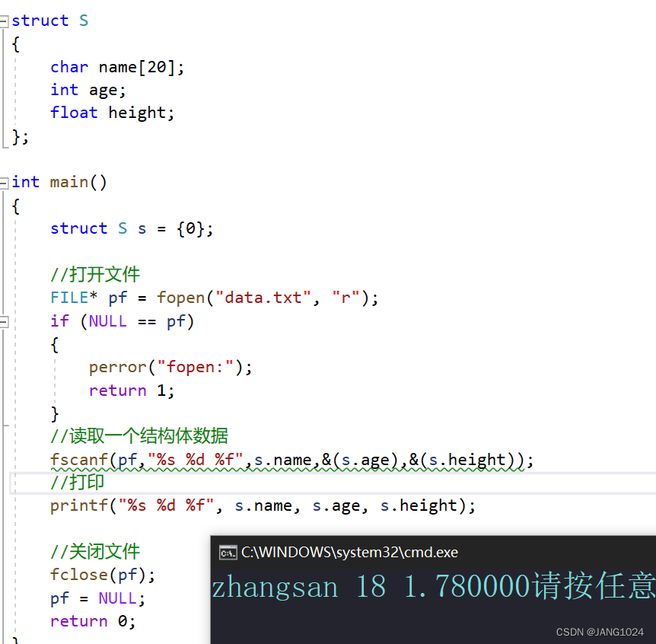Click the fopen function call
This screenshot has height=644, width=656.
[180, 297]
